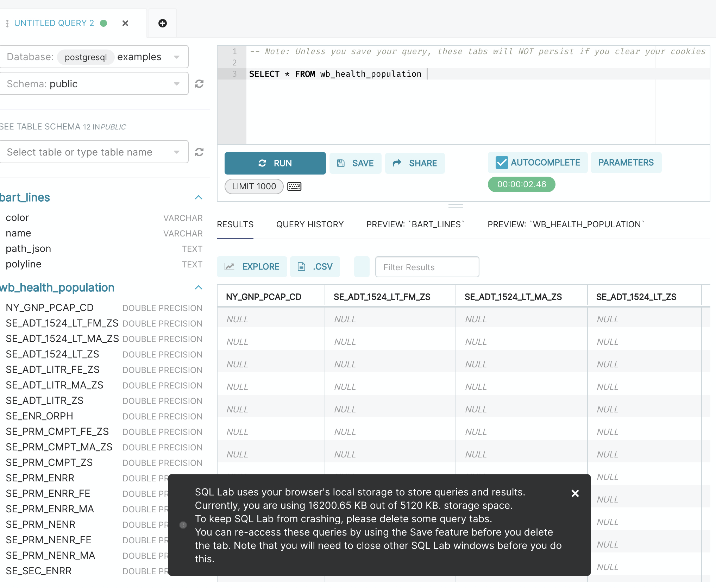Dismiss the local storage warning toast
Screen dimensions: 716x588
coord(575,493)
